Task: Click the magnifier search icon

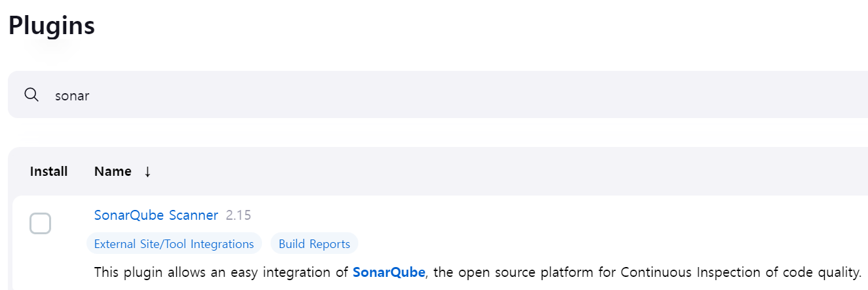Action: 31,94
